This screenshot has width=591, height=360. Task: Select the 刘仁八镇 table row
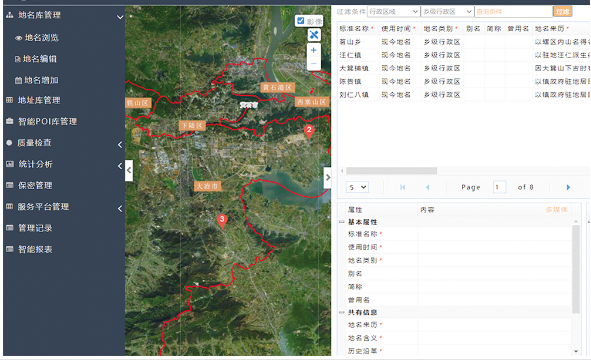[x=464, y=95]
